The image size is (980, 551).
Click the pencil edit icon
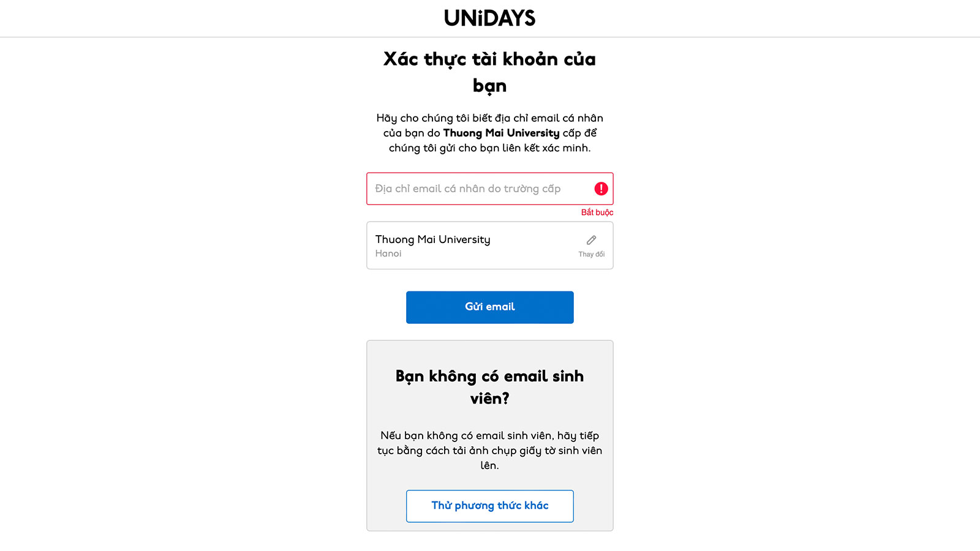click(x=591, y=240)
